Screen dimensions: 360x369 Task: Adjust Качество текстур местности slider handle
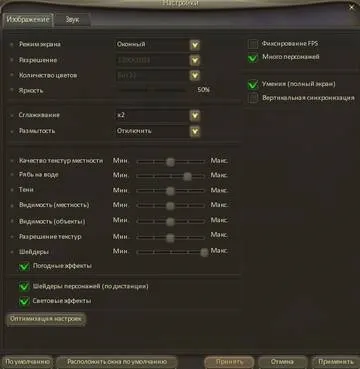pos(170,162)
